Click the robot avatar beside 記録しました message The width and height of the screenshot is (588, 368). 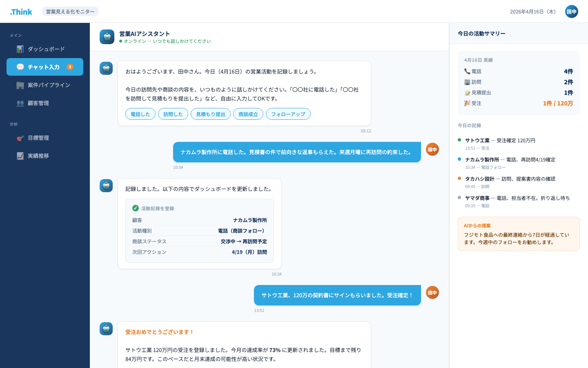pyautogui.click(x=106, y=186)
